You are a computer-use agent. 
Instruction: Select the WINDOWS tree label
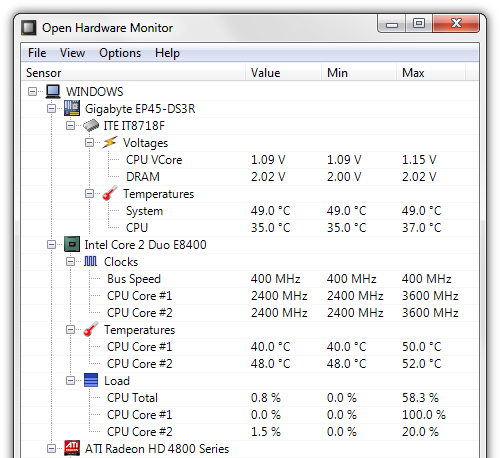click(x=95, y=92)
